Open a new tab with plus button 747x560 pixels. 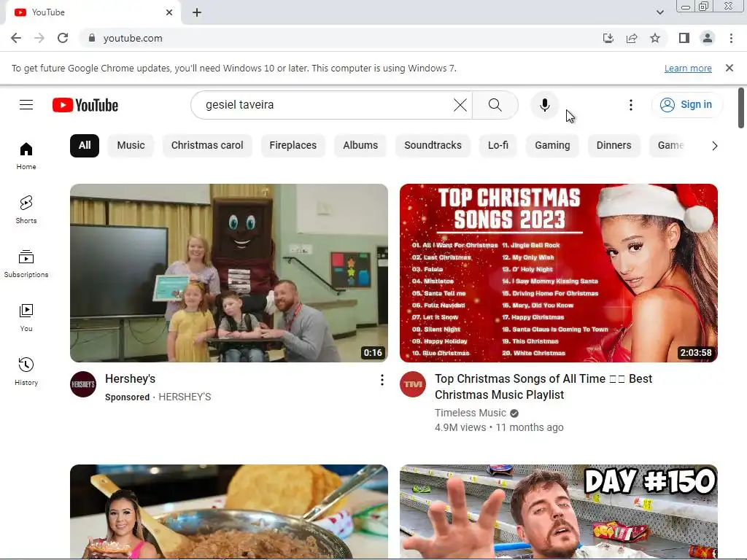click(197, 12)
